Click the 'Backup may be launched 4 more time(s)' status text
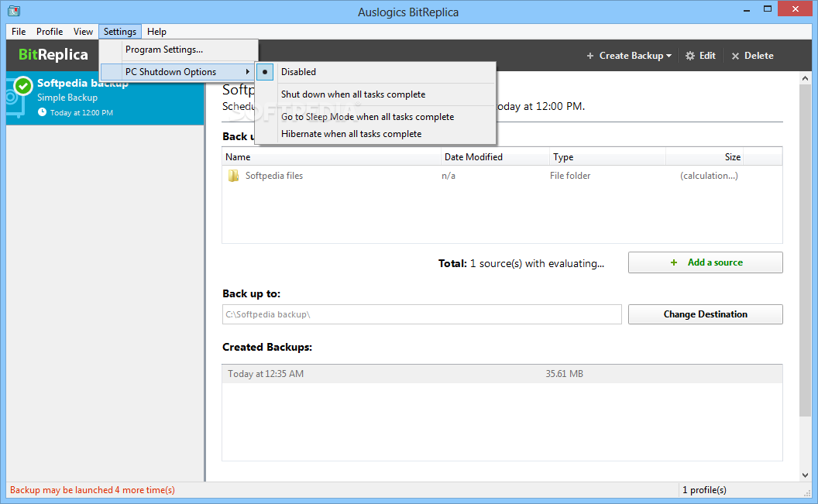This screenshot has width=818, height=504. [92, 490]
